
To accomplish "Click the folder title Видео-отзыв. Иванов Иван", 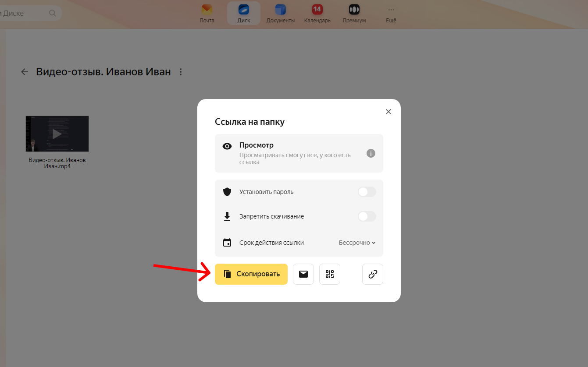I will tap(103, 72).
